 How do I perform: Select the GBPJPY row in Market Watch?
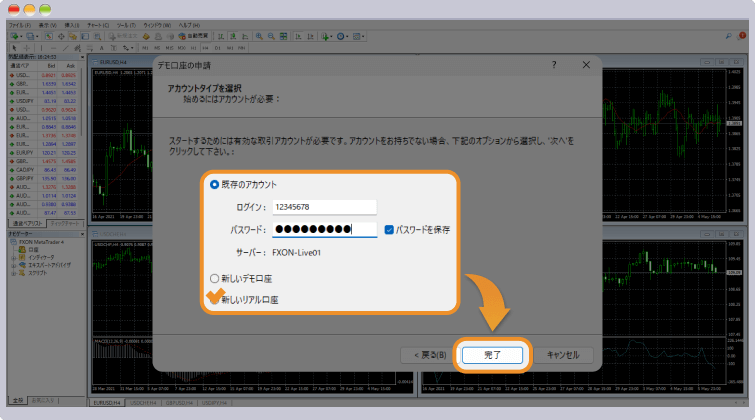click(x=42, y=179)
